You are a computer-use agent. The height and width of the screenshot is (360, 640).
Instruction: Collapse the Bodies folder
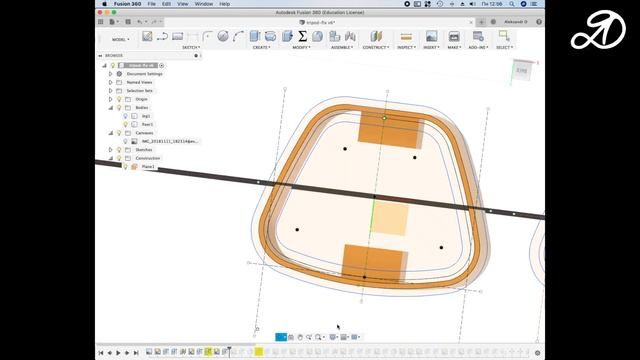point(111,108)
